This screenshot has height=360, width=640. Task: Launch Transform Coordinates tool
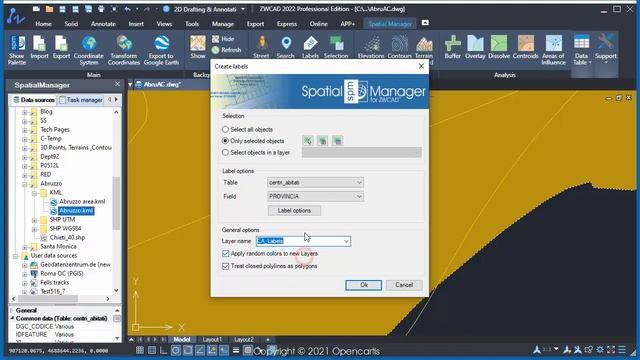[124, 50]
